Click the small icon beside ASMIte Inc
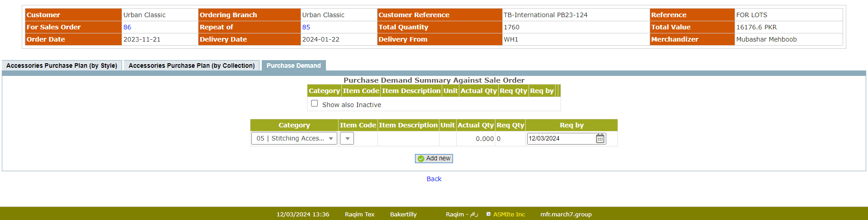The width and height of the screenshot is (868, 220). (x=488, y=214)
